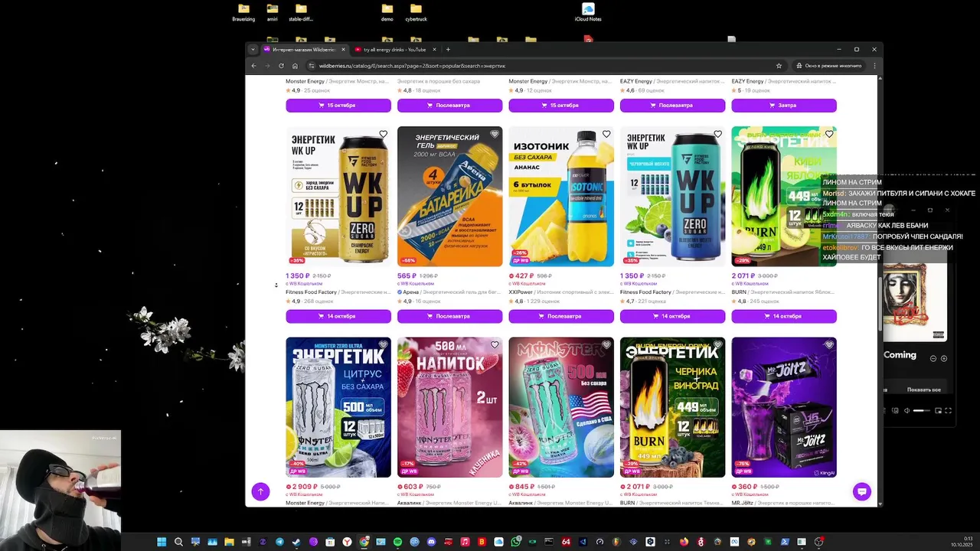View site information icon in address bar
This screenshot has height=551, width=980.
[x=312, y=66]
